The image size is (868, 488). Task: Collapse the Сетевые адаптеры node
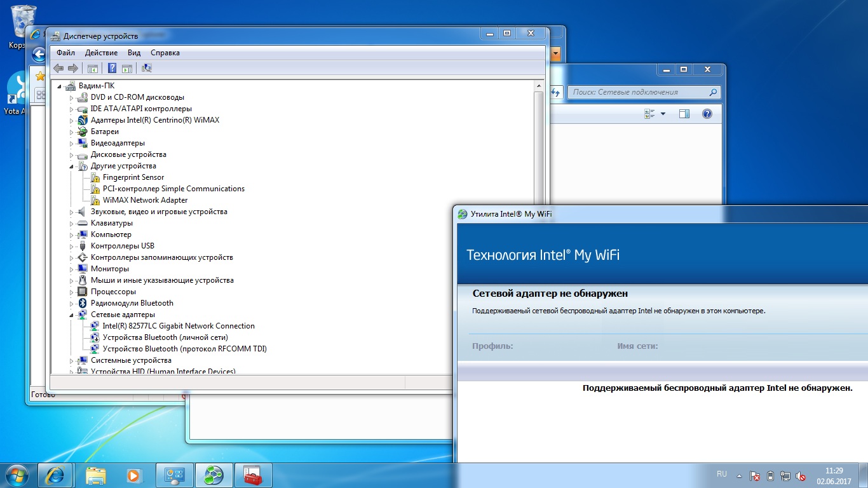[72, 315]
